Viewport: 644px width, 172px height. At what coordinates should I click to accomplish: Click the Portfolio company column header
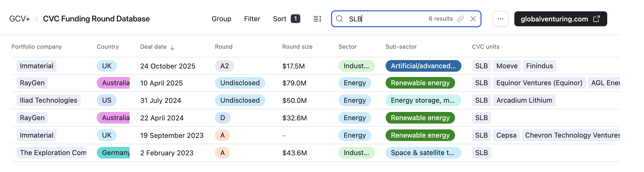(x=37, y=47)
